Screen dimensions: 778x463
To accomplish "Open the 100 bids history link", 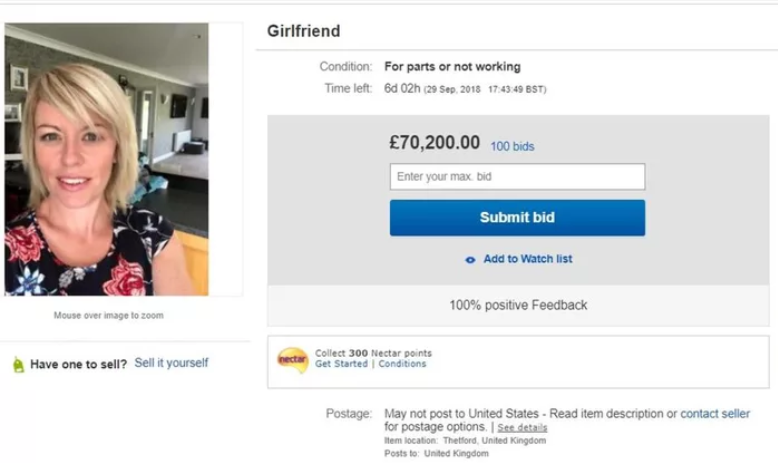I will [x=512, y=146].
